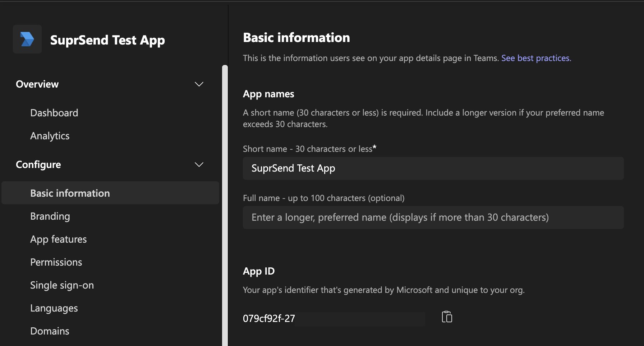Click the Basic information page heading
The image size is (644, 346).
tap(296, 38)
